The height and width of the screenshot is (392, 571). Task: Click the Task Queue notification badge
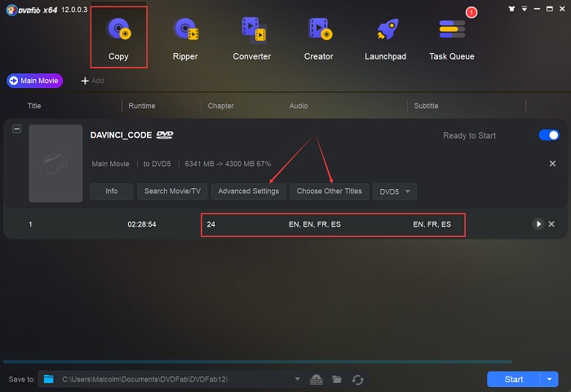[471, 12]
